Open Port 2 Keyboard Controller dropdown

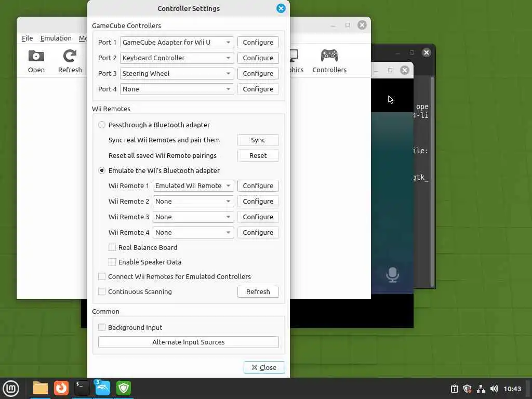[177, 58]
